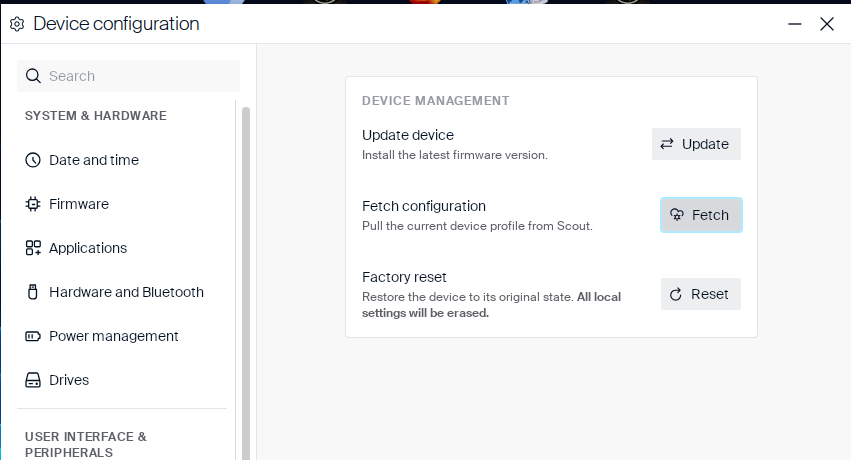Click 'Pull the current device profile from Scout.' text

[x=477, y=226]
